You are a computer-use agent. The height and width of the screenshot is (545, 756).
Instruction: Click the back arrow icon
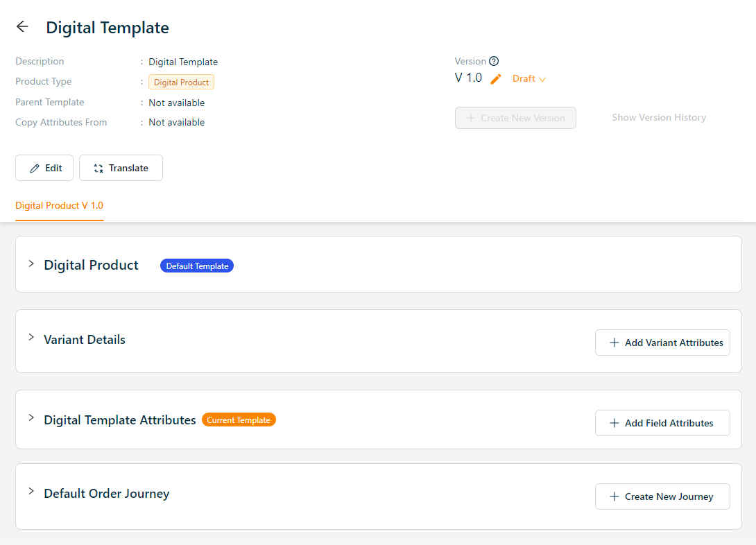pyautogui.click(x=22, y=27)
